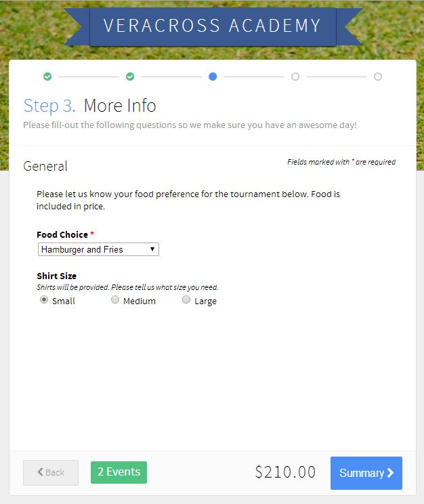Click the arrow on Hamburger and Fries dropdown
The width and height of the screenshot is (424, 504).
click(152, 249)
